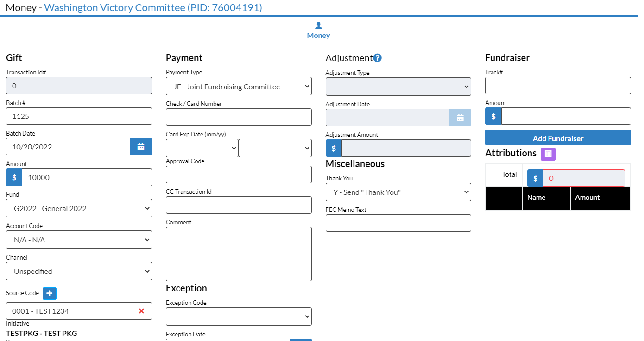Open the Adjustment Date calendar icon
This screenshot has height=341, width=644.
tap(460, 118)
